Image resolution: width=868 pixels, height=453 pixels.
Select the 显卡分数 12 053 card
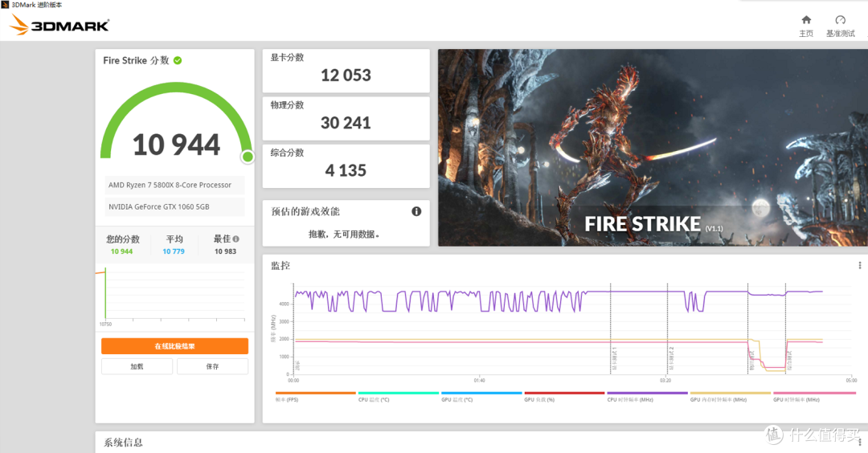coord(346,71)
